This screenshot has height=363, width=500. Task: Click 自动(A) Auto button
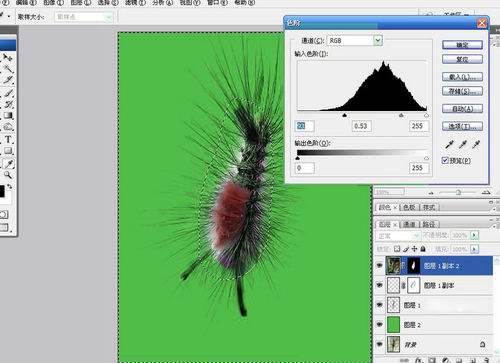[462, 109]
